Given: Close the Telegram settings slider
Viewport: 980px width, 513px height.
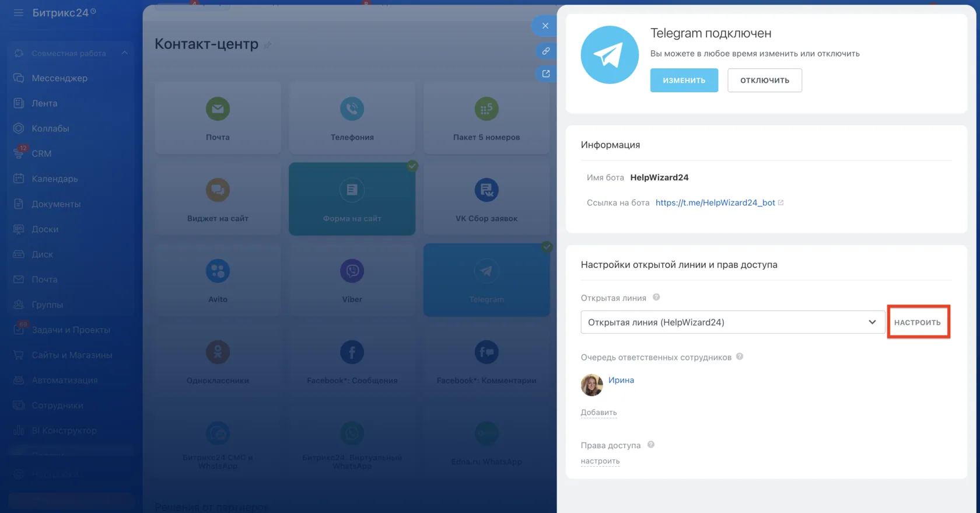Looking at the screenshot, I should coord(545,26).
